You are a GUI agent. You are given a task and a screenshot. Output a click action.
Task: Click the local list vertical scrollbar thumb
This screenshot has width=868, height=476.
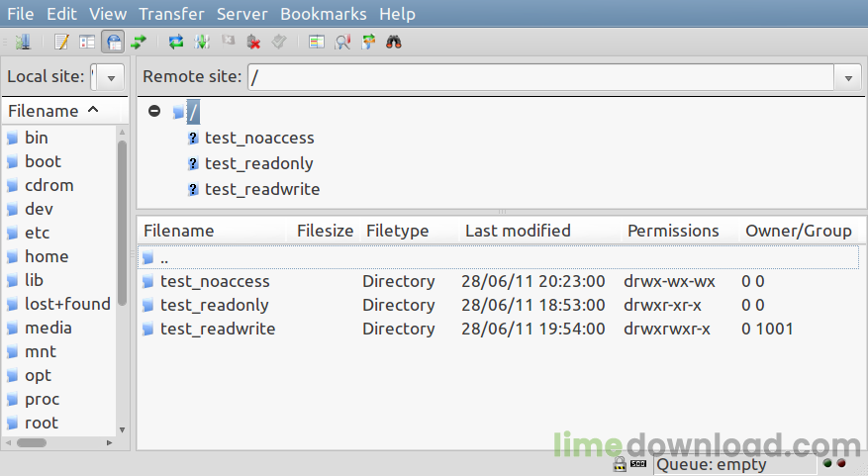click(x=123, y=223)
